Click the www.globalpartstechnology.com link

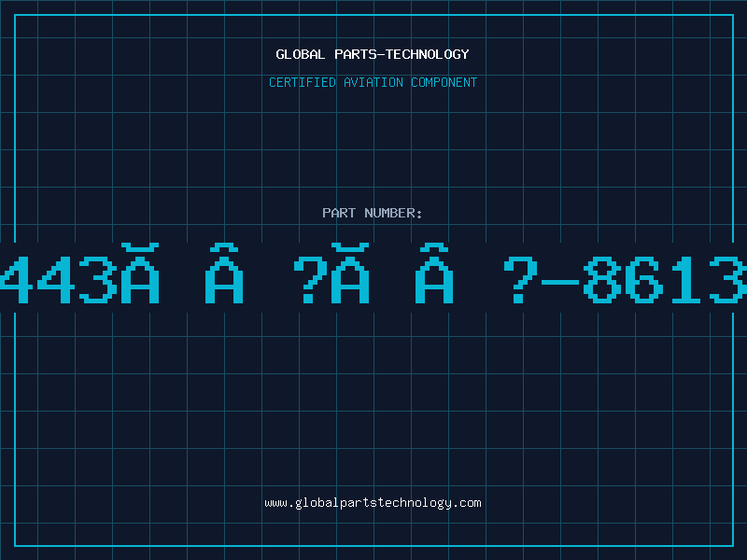(x=373, y=503)
